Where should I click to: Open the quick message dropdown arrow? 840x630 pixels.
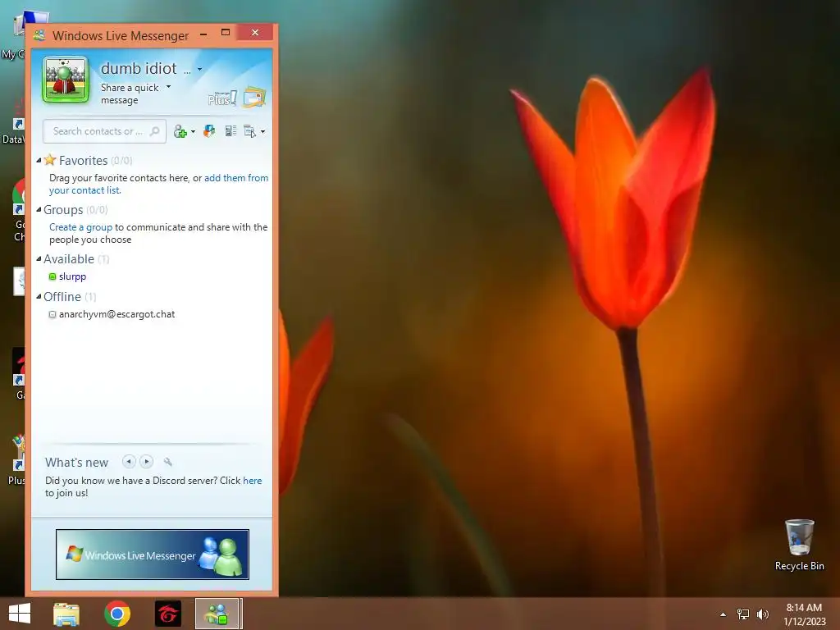pyautogui.click(x=168, y=87)
